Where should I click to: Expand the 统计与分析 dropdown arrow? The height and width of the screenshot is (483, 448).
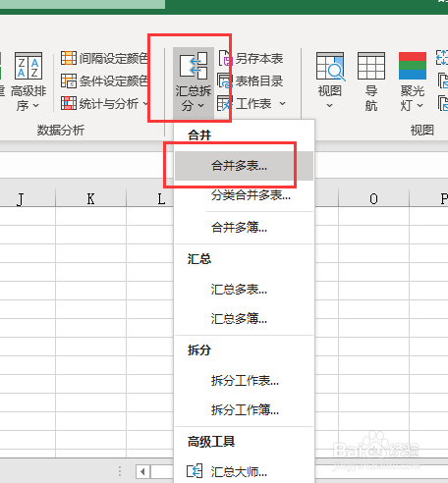tap(144, 103)
